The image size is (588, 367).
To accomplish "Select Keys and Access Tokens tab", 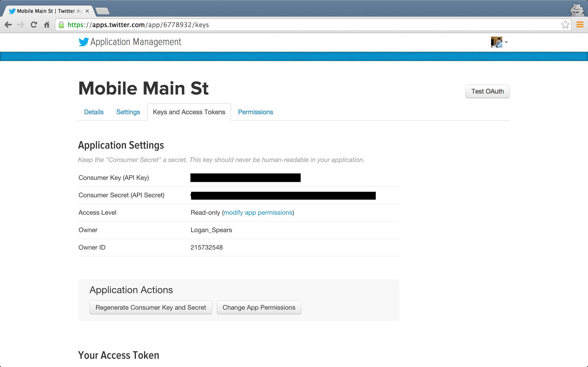I will point(189,112).
